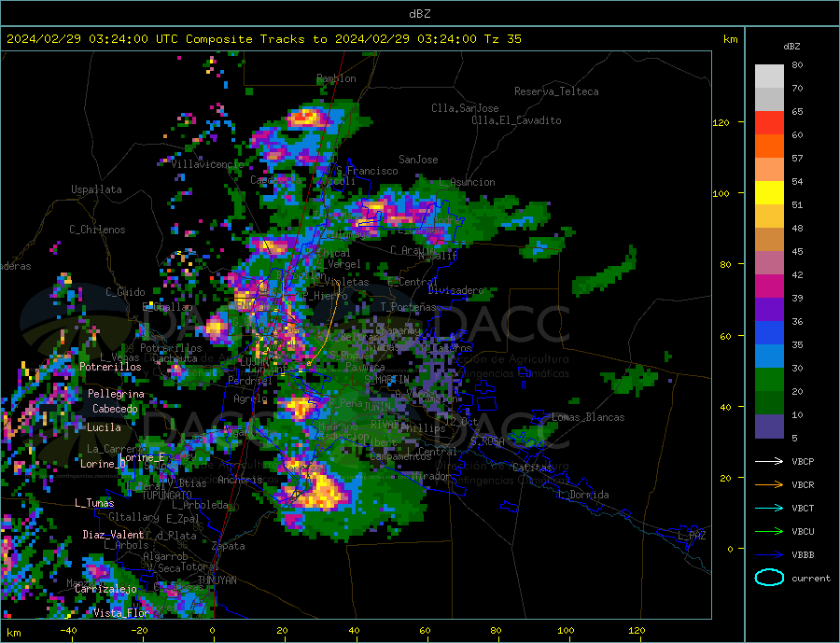Image resolution: width=840 pixels, height=643 pixels.
Task: Click the 'Anchoris' map label
Action: [240, 480]
